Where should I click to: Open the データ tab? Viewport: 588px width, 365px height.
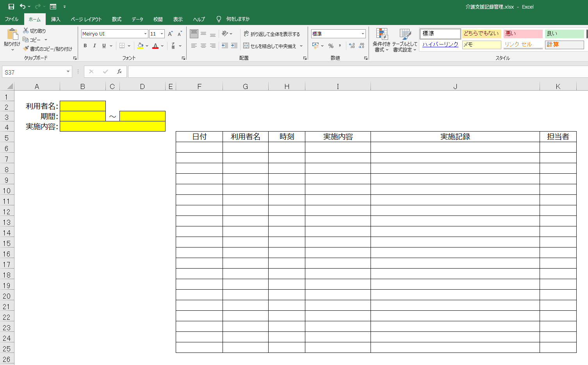pyautogui.click(x=137, y=19)
